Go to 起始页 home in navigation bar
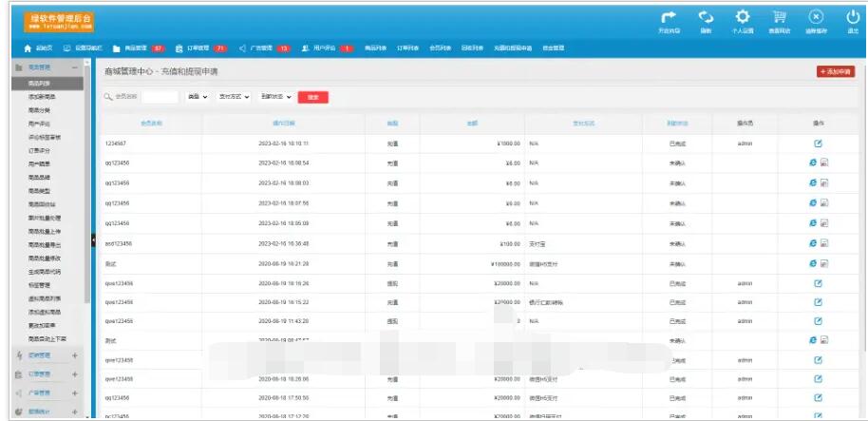Viewport: 868px width, 421px height. pos(38,48)
